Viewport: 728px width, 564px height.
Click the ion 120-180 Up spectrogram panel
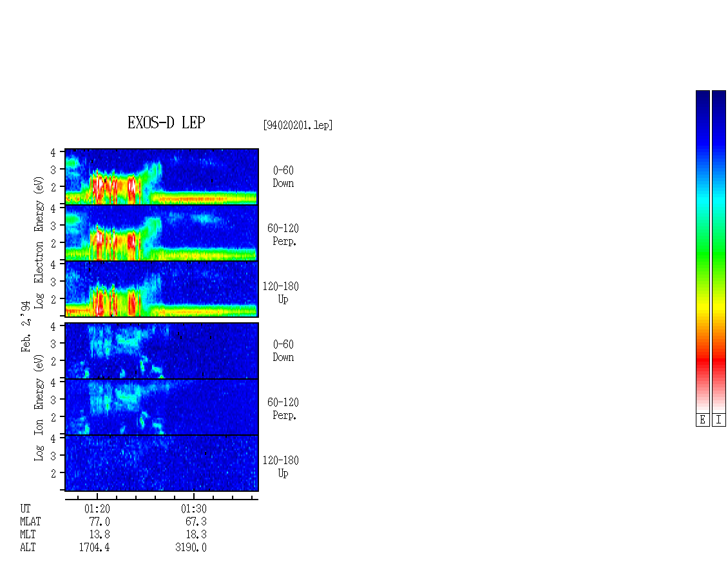pos(162,463)
